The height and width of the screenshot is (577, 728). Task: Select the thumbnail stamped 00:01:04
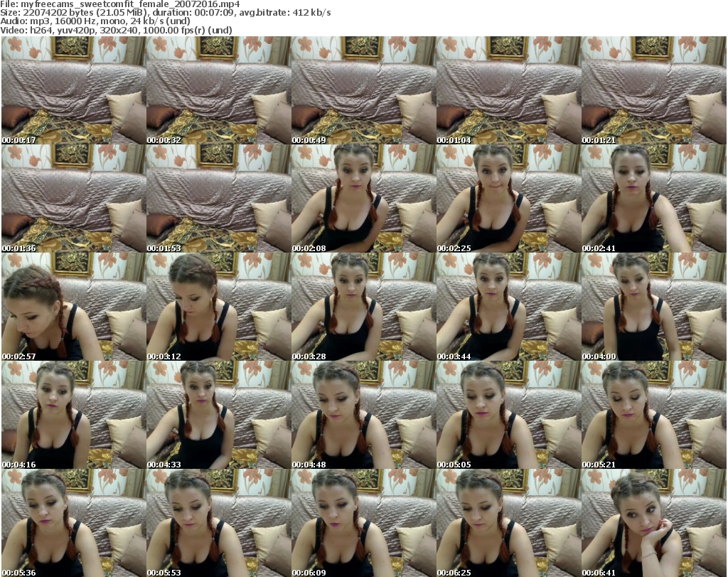click(508, 90)
